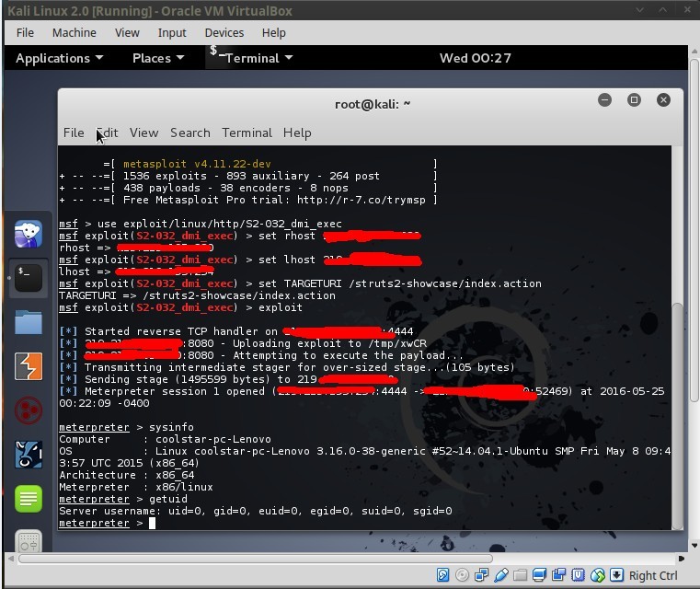700x589 pixels.
Task: Open the terminal window Edit menu
Action: pyautogui.click(x=107, y=133)
